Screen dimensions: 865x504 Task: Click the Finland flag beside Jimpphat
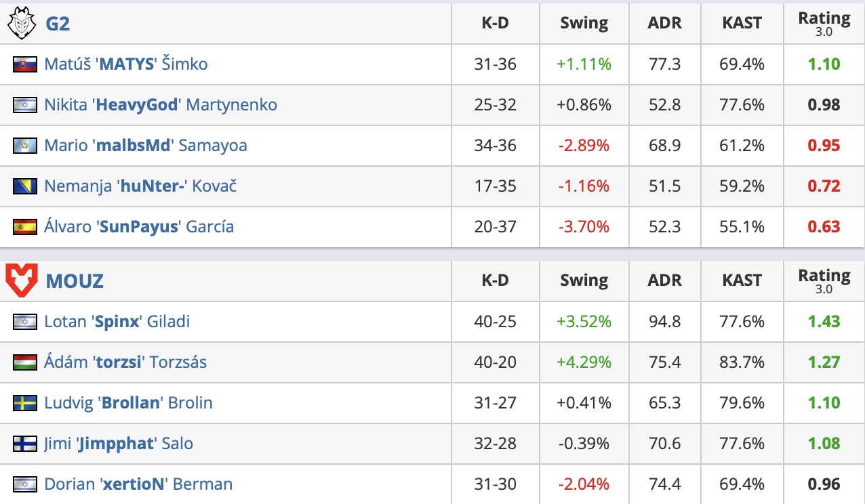click(25, 444)
